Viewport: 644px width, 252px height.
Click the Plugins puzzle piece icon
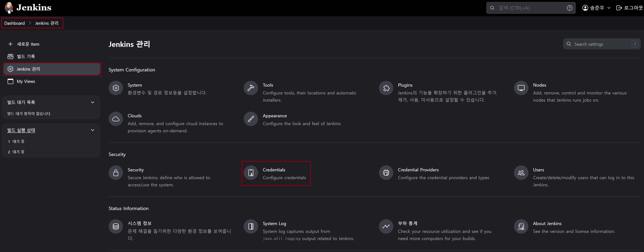[x=386, y=88]
